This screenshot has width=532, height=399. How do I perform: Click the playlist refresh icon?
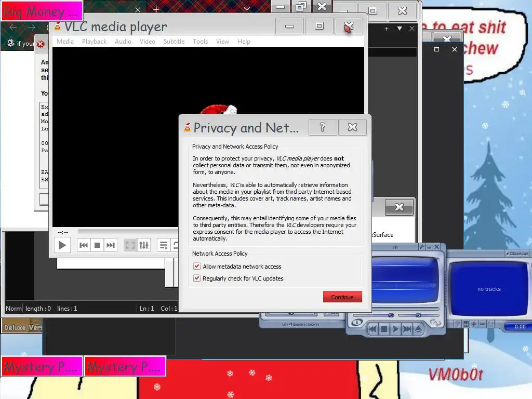tap(490, 324)
